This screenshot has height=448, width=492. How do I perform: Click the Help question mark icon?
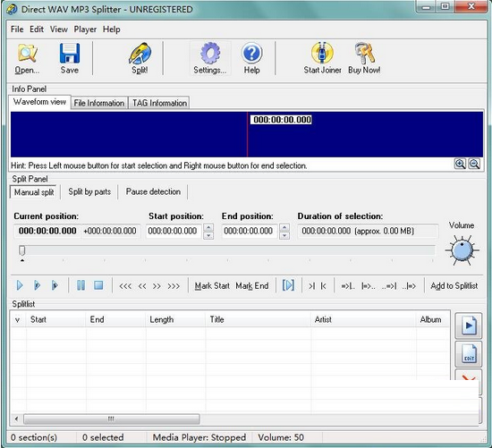tap(251, 59)
